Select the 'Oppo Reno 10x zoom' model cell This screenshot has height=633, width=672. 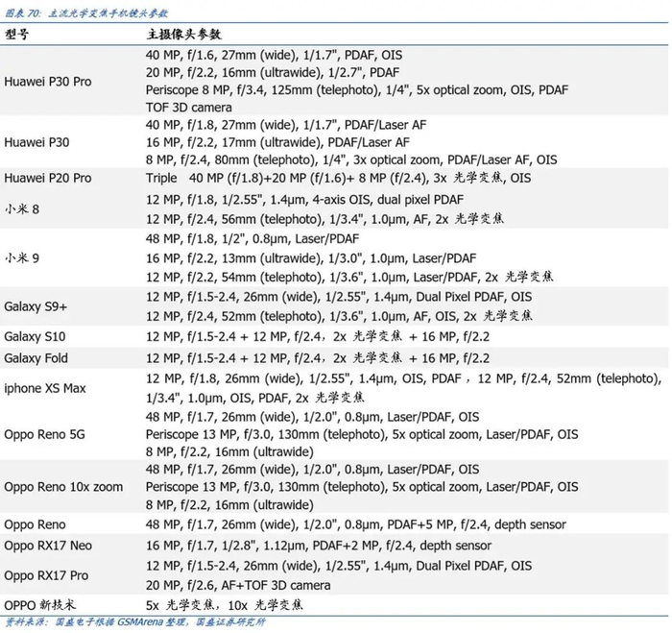[63, 487]
